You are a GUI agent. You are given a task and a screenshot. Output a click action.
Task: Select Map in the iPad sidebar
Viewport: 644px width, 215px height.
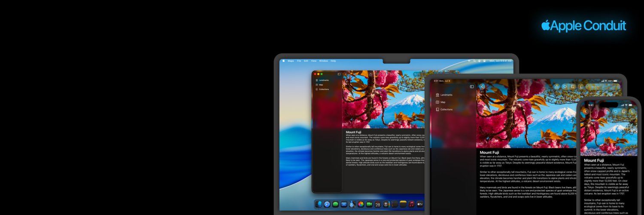coord(440,102)
